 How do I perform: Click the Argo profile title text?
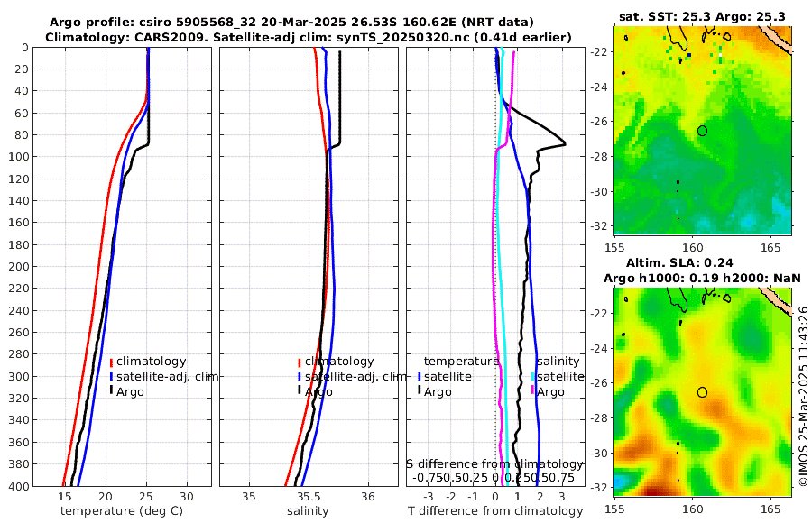click(291, 23)
